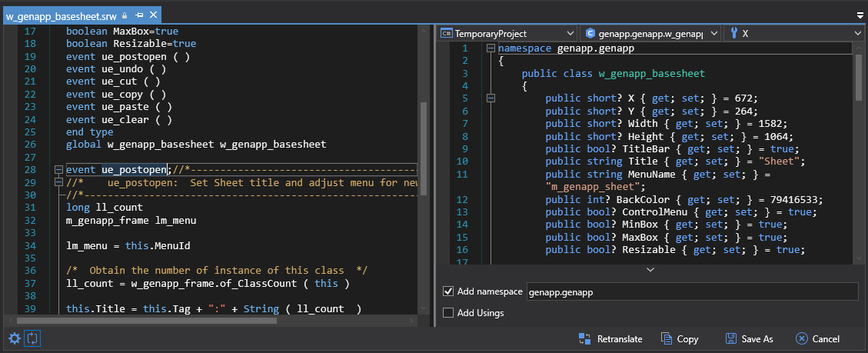Collapse the namespace genapp.genapp code block
The image size is (868, 353).
pyautogui.click(x=491, y=48)
